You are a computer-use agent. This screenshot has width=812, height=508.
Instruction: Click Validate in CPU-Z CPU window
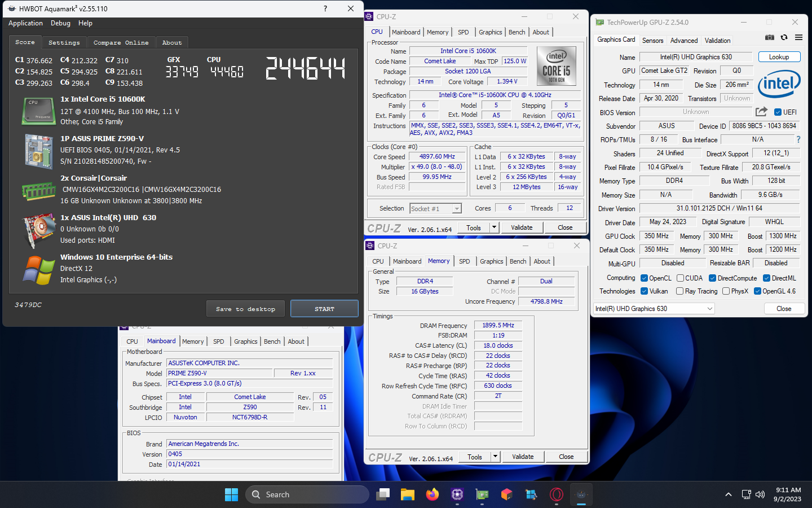coord(522,227)
